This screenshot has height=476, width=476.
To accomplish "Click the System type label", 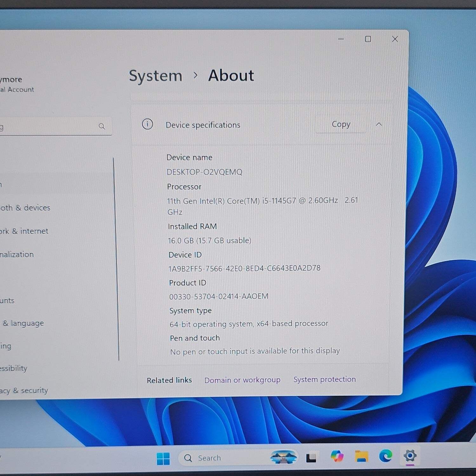I will [191, 311].
